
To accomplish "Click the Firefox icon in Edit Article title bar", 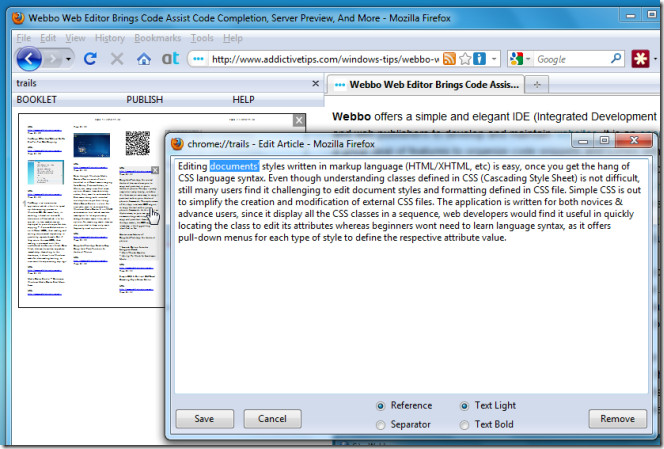I will [x=177, y=144].
